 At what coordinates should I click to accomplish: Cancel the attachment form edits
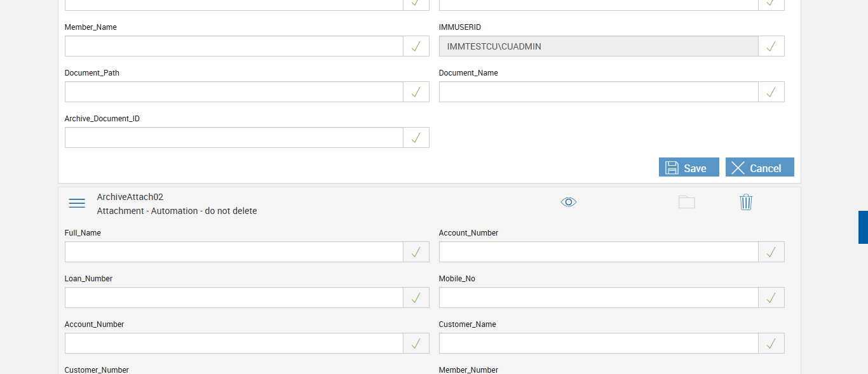[759, 168]
